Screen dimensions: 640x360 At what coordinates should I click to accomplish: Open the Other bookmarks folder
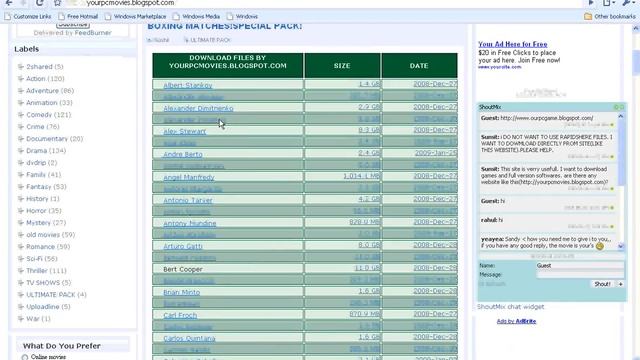tap(610, 17)
